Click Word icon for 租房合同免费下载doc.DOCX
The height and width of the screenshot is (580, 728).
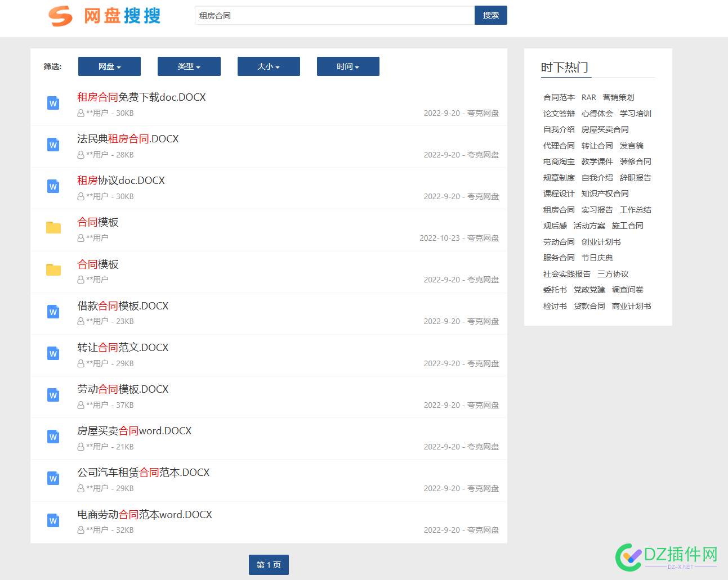tap(53, 103)
